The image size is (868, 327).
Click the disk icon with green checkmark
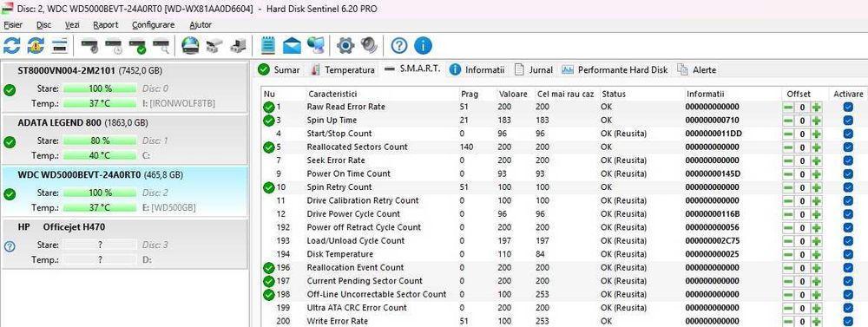coord(137,45)
